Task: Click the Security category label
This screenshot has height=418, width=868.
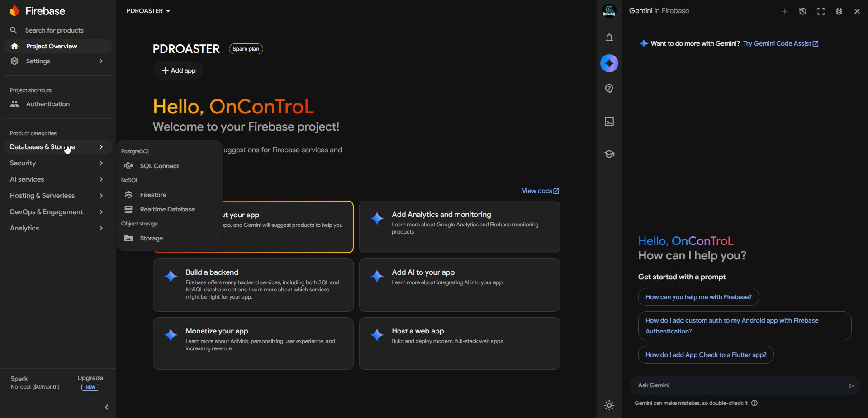Action: point(23,163)
